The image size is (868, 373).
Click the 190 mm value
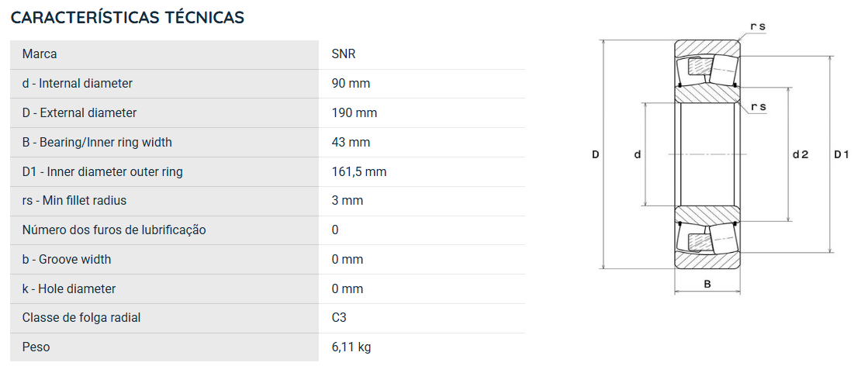point(354,113)
